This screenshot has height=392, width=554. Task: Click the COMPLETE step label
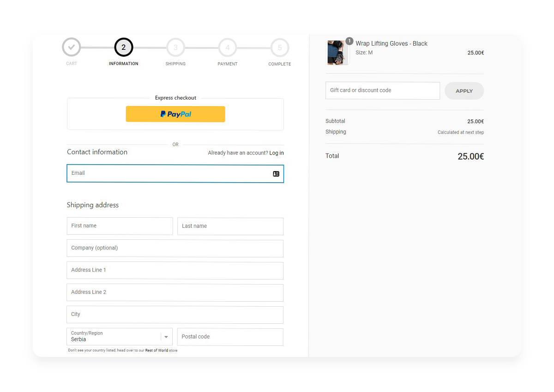(280, 64)
